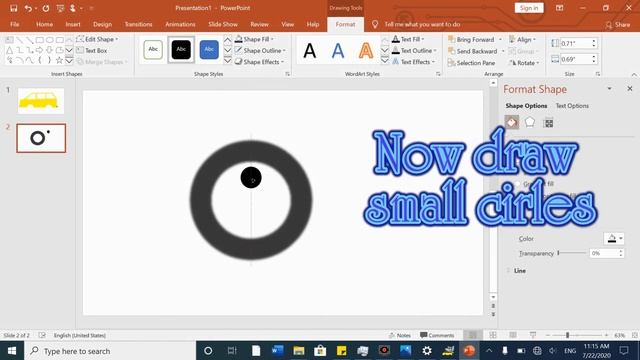
Task: Open the Shape Effects dropdown
Action: [x=259, y=62]
